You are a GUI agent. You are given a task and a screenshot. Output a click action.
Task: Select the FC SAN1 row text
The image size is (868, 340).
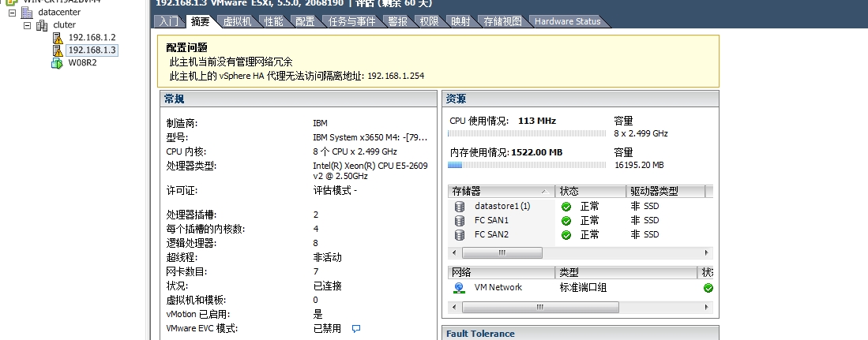tap(491, 220)
